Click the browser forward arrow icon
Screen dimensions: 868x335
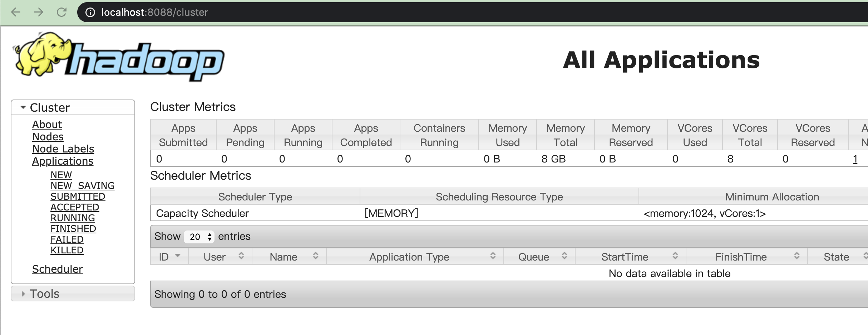[x=39, y=12]
